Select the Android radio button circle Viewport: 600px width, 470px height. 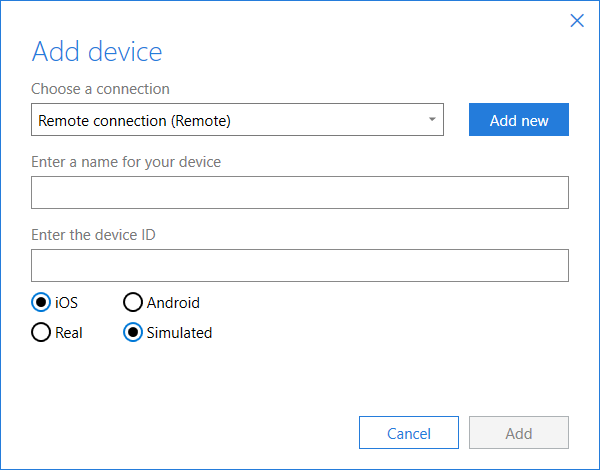tap(132, 303)
